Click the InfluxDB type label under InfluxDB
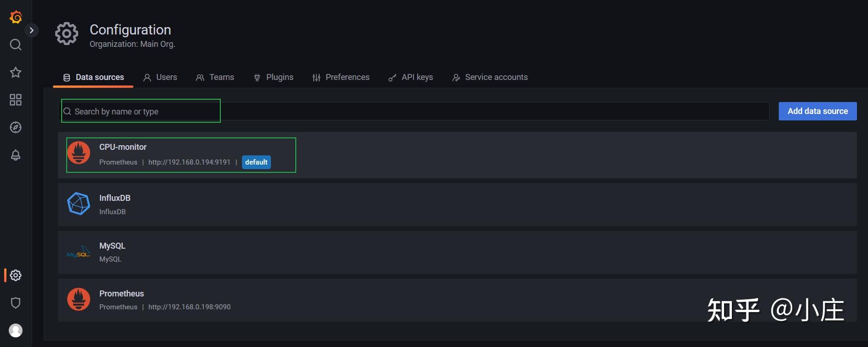The width and height of the screenshot is (868, 347). click(x=112, y=212)
